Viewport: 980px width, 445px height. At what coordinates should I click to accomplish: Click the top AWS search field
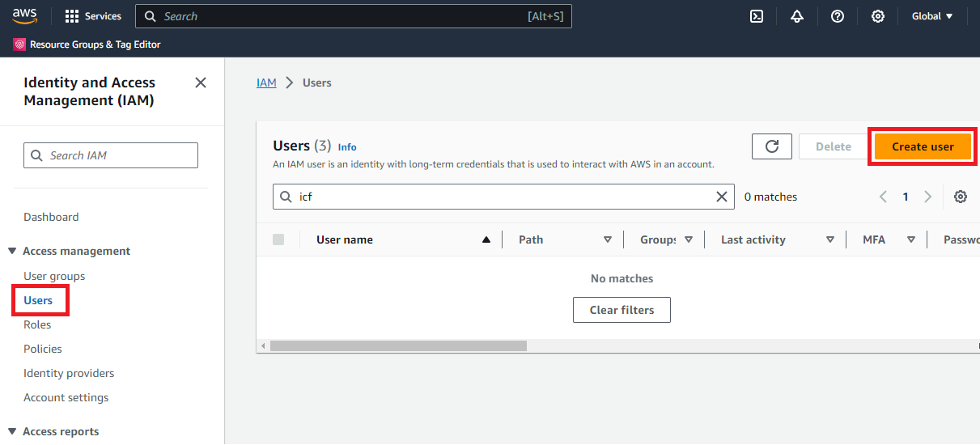coord(354,16)
